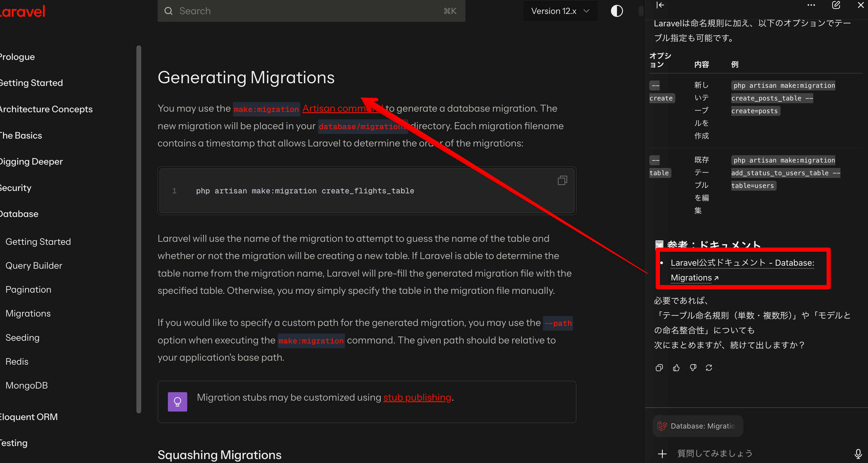Click the Database: Migration attachment chip

pos(697,426)
